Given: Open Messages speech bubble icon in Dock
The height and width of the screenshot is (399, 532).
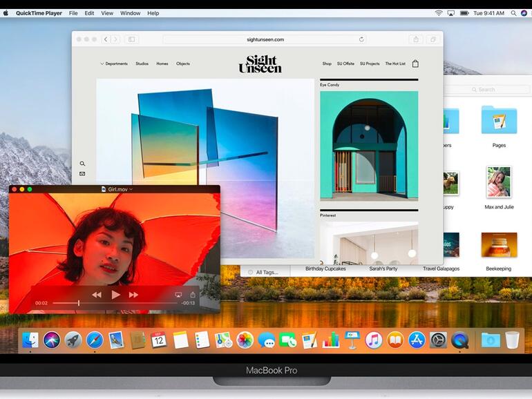Looking at the screenshot, I should [x=266, y=340].
